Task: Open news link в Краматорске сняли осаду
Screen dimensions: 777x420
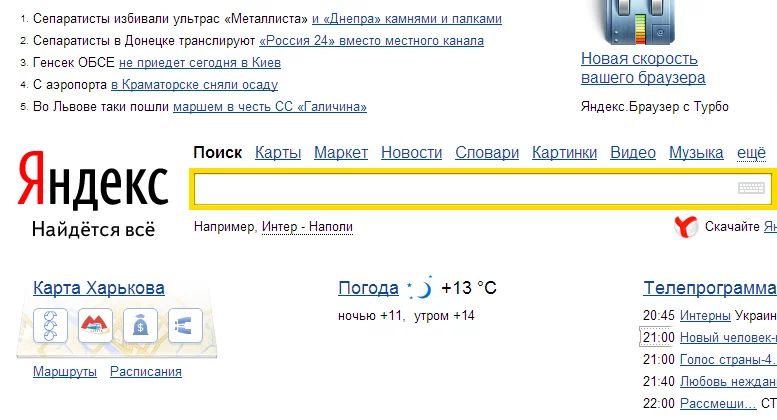Action: coord(194,85)
